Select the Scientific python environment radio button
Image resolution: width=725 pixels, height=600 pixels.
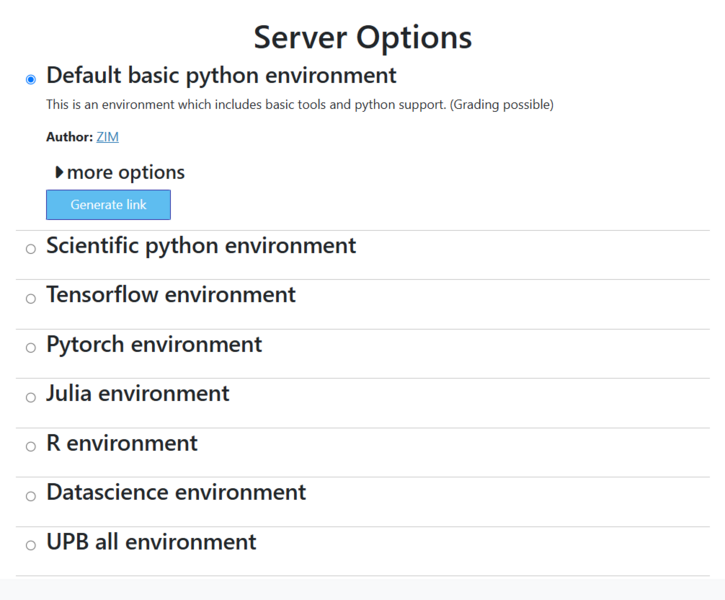(31, 249)
